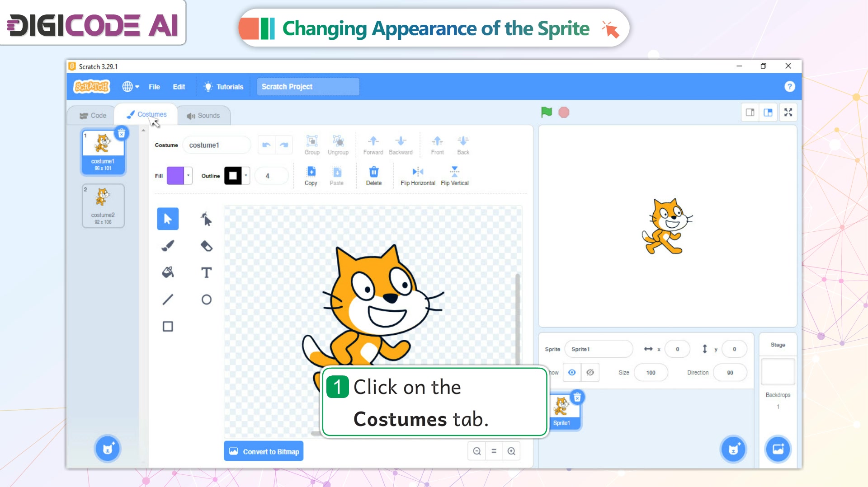Switch to small stage layout

pos(750,112)
